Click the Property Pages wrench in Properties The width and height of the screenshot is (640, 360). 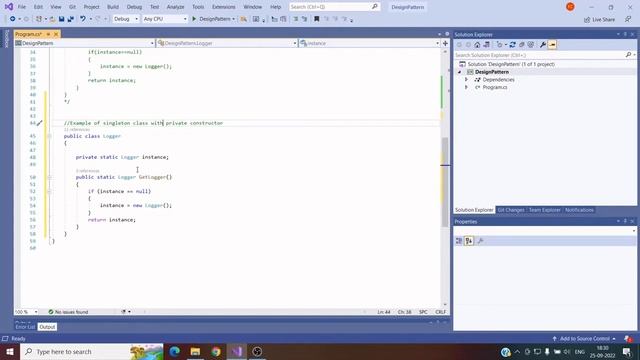point(480,241)
